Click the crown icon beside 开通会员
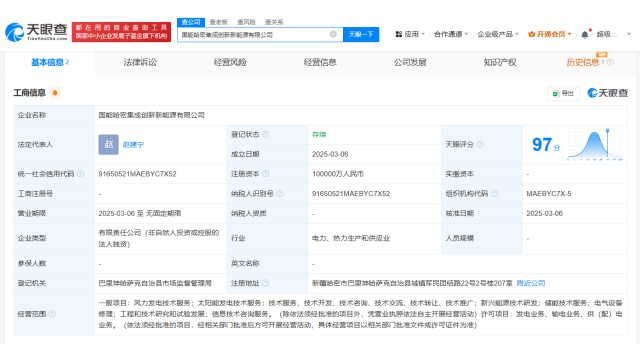Image resolution: width=640 pixels, height=360 pixels. pyautogui.click(x=531, y=34)
